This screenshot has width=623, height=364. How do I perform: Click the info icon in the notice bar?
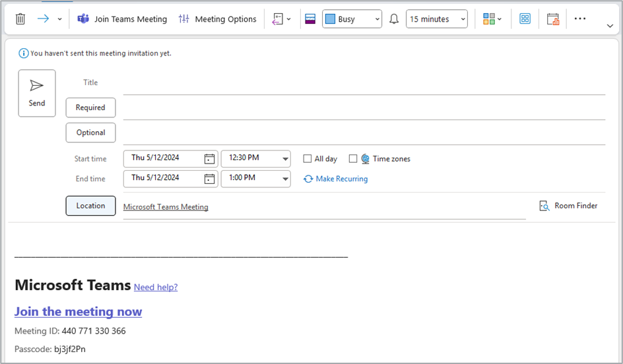click(24, 53)
